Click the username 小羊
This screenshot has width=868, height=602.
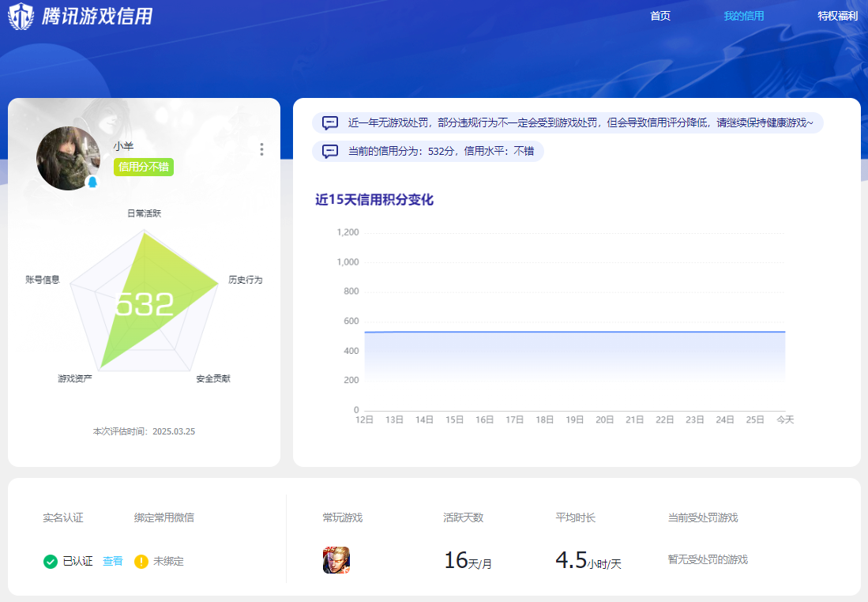click(123, 146)
